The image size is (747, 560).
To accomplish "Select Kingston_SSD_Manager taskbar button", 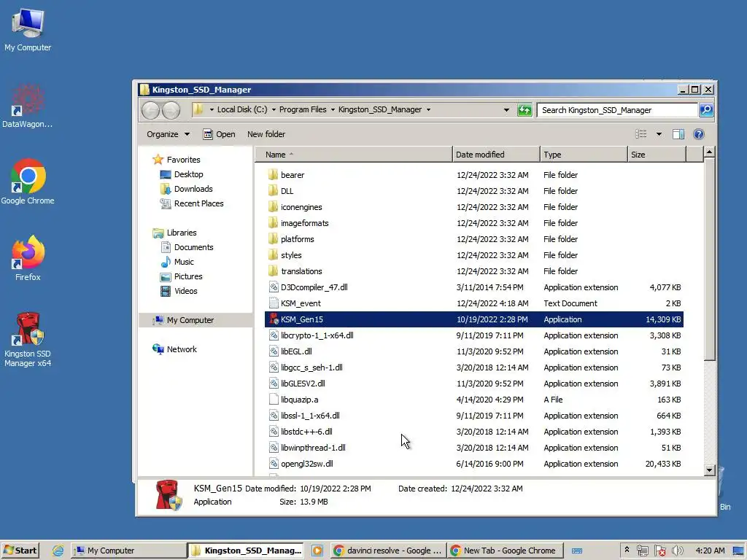I will (247, 551).
